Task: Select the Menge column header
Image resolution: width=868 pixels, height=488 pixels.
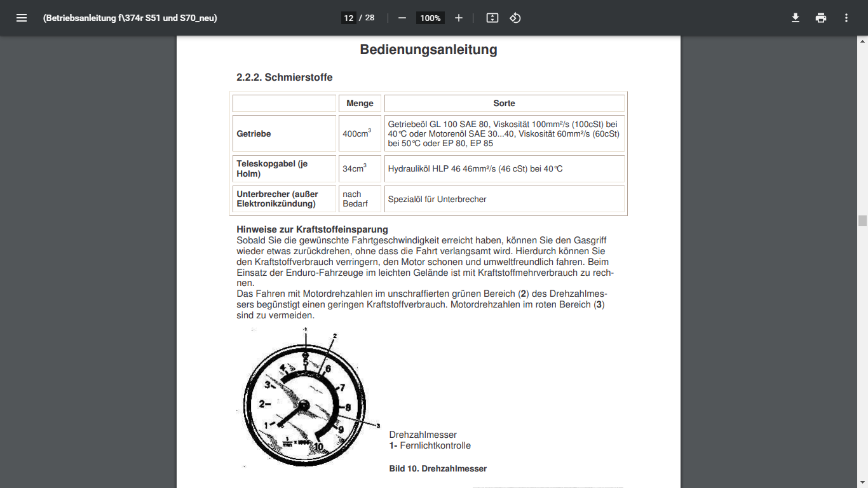Action: tap(360, 103)
